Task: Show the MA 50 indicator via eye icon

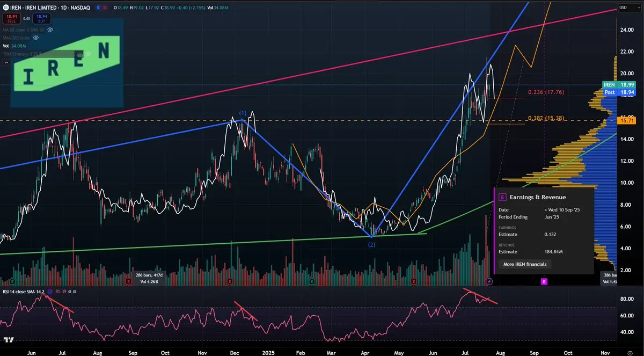Action: tap(50, 30)
